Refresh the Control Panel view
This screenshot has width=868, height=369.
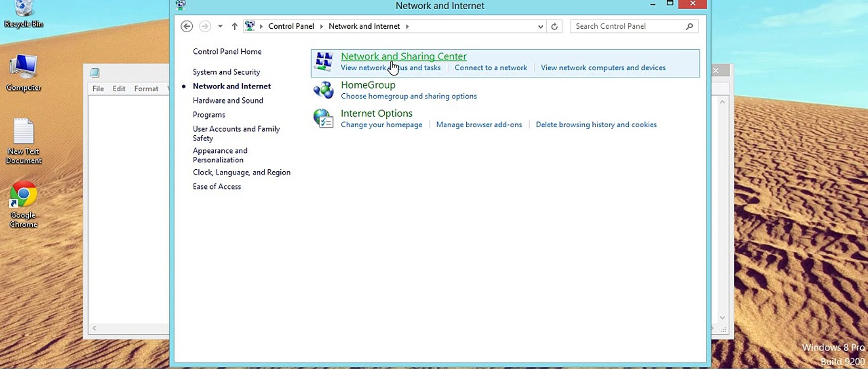point(554,26)
